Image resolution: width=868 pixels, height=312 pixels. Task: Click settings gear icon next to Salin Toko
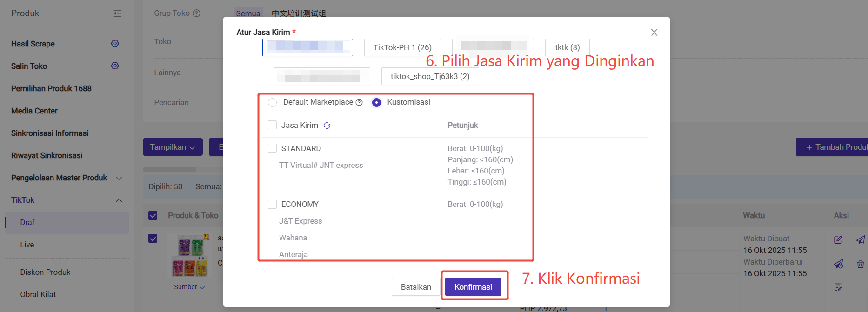pos(115,66)
